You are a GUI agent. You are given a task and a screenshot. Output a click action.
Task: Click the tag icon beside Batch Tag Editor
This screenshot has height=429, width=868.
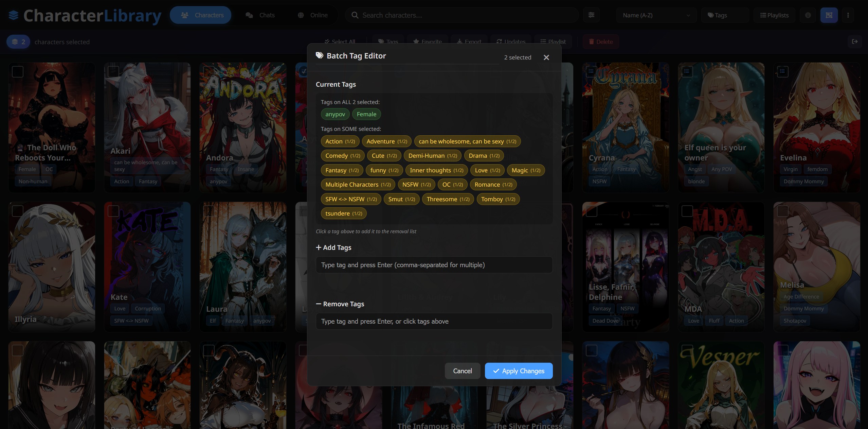tap(320, 55)
